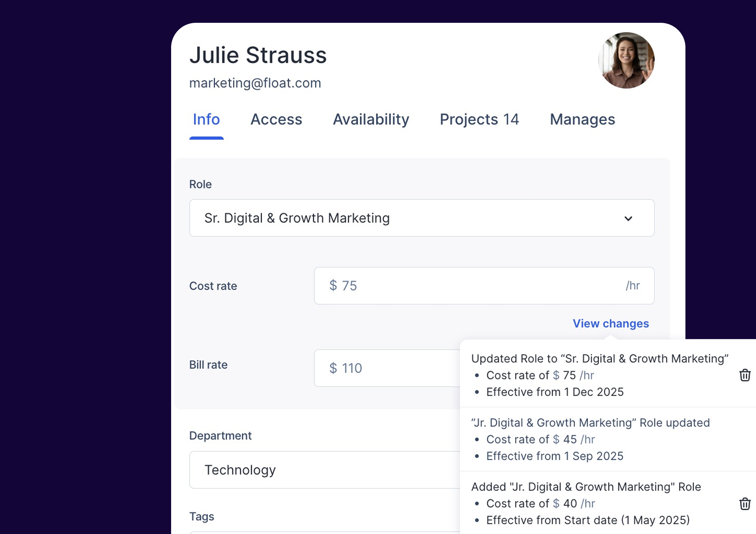
Task: Open the Role dropdown chevron
Action: 628,218
